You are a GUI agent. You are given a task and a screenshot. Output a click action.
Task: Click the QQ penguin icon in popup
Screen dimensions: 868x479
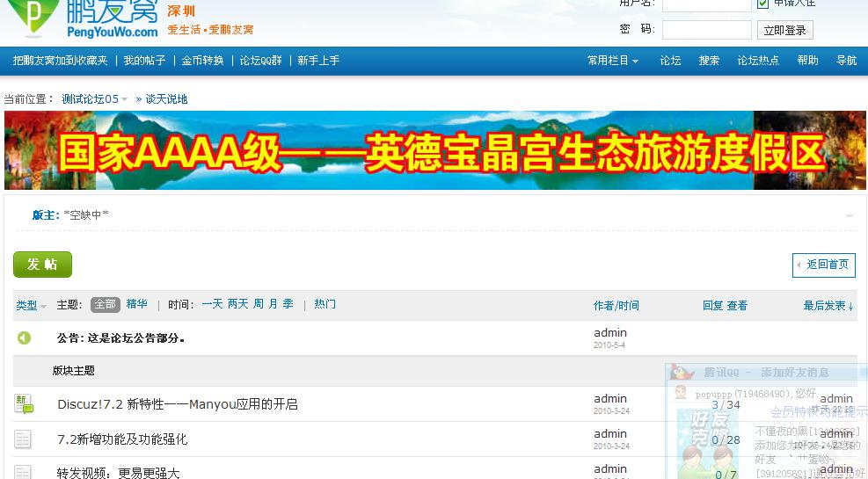pyautogui.click(x=681, y=373)
